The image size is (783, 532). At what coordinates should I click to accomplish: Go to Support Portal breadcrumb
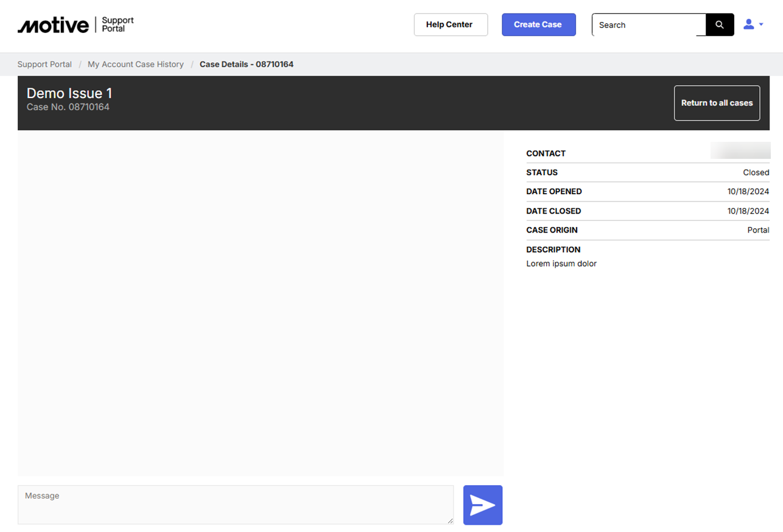(44, 65)
